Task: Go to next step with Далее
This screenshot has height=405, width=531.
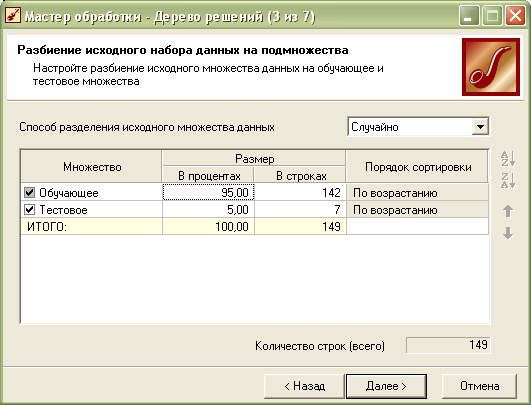Action: [x=386, y=386]
